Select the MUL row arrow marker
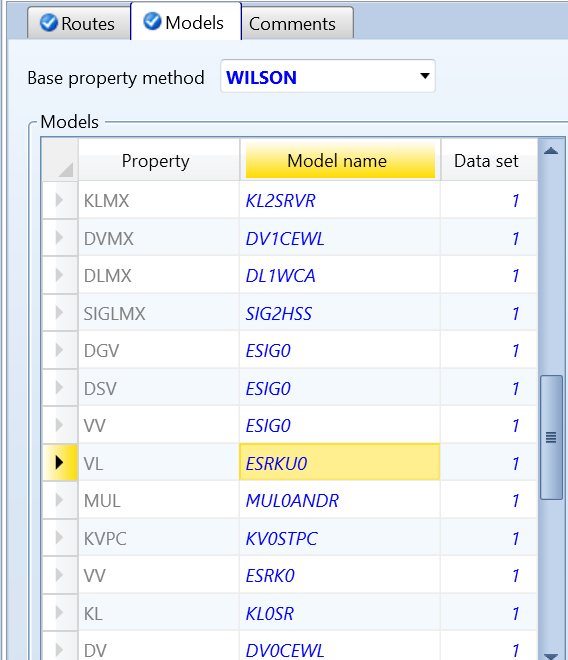 (x=60, y=500)
